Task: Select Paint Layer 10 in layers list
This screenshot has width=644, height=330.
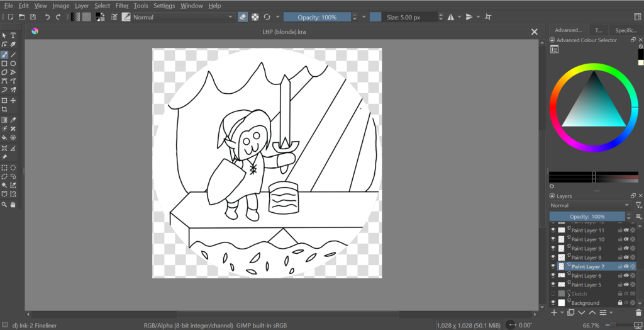Action: coord(588,239)
